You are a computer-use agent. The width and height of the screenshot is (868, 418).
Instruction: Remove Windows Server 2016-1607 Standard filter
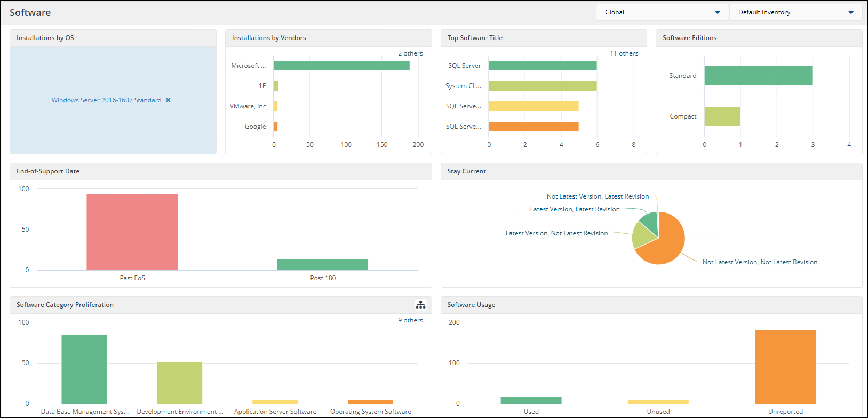point(168,100)
